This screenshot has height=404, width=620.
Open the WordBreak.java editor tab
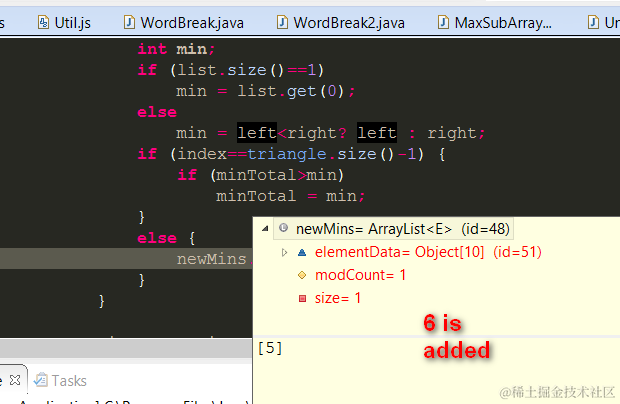183,23
